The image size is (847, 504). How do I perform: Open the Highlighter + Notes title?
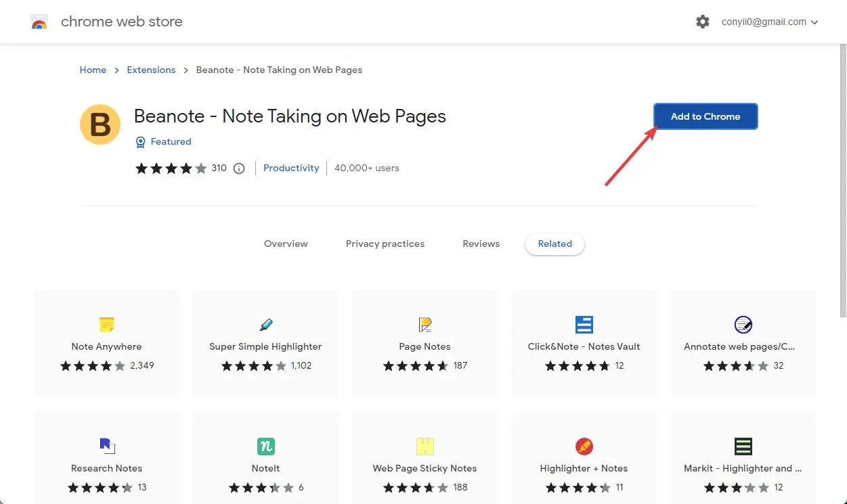click(584, 468)
